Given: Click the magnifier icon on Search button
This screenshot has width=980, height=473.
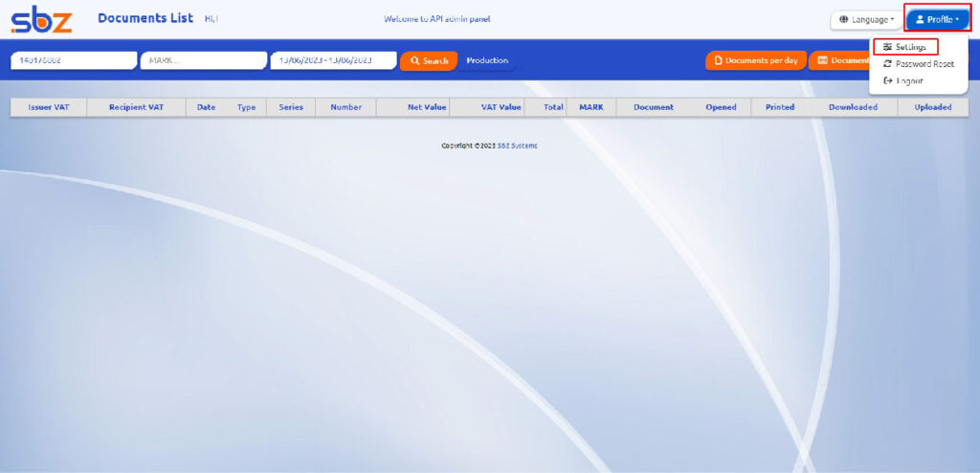Looking at the screenshot, I should (x=414, y=60).
